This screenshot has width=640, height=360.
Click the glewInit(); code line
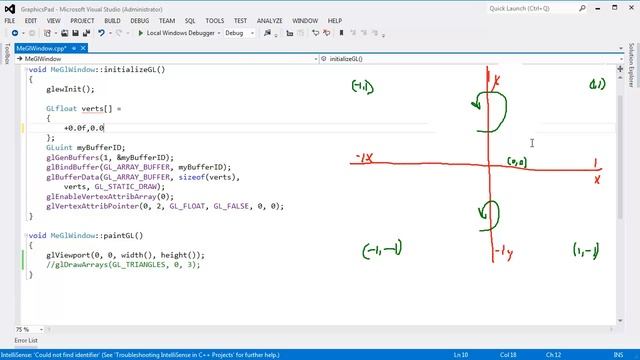[70, 89]
